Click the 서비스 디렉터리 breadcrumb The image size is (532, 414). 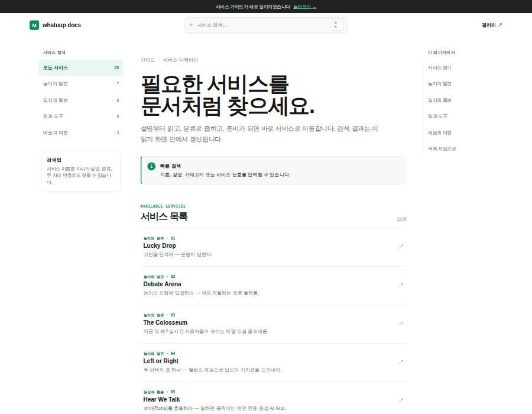coord(180,60)
